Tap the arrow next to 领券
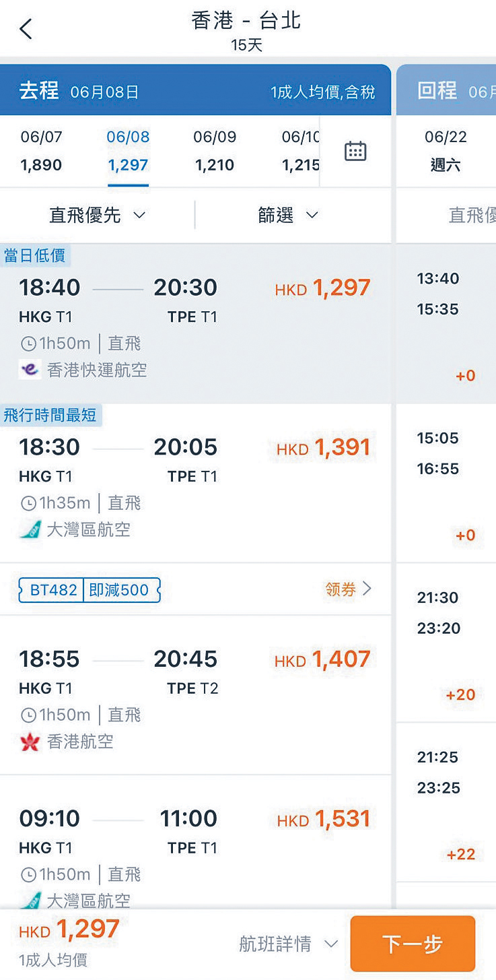The height and width of the screenshot is (980, 496). (x=367, y=589)
